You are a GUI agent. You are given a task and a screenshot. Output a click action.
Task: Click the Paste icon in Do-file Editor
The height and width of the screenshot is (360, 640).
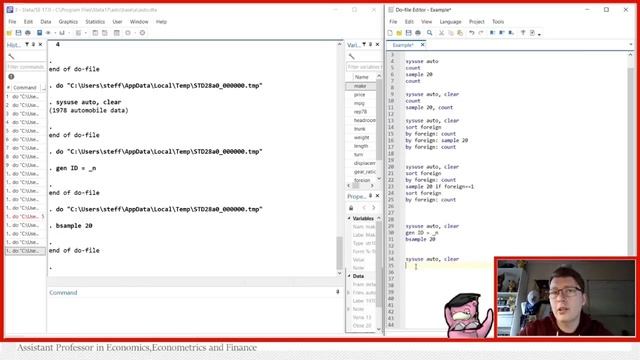coord(460,33)
